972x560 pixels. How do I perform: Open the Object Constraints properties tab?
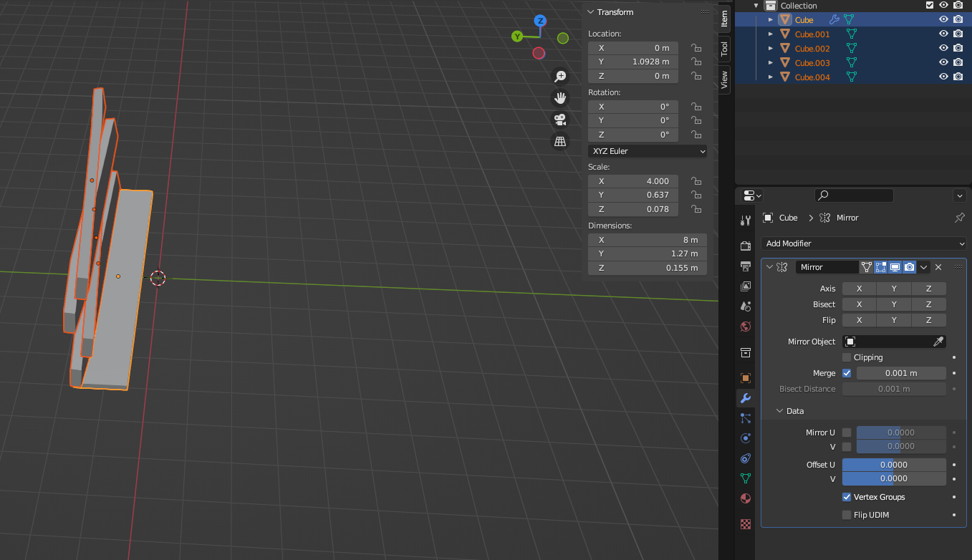tap(746, 458)
